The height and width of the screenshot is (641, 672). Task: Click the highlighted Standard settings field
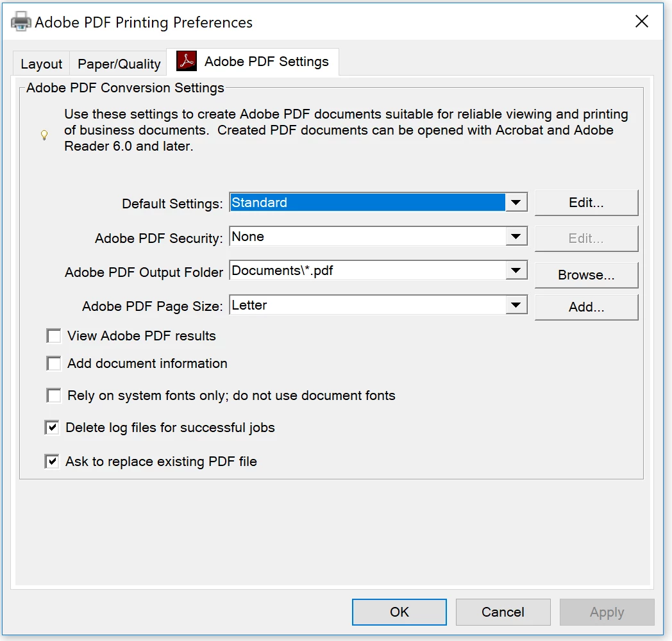click(367, 203)
